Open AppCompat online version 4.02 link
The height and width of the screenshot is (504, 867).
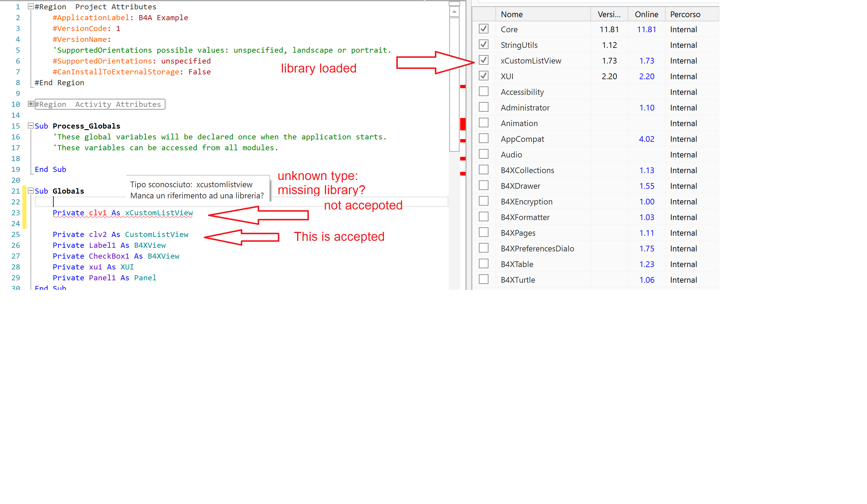pos(646,139)
